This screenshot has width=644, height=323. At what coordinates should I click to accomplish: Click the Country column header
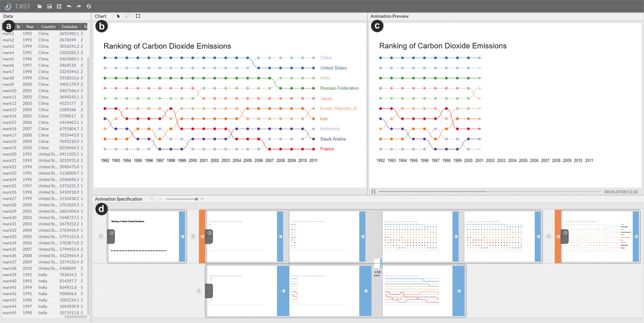tap(48, 27)
